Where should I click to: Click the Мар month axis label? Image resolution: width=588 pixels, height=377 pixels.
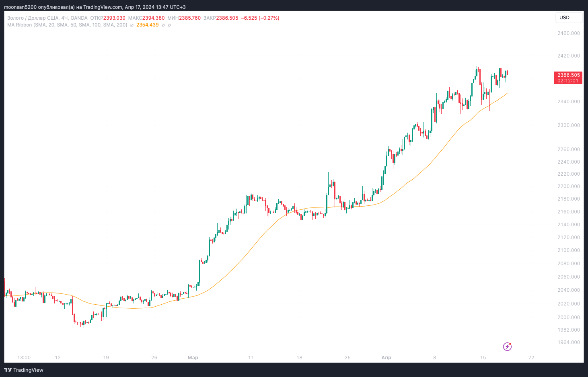pos(193,358)
